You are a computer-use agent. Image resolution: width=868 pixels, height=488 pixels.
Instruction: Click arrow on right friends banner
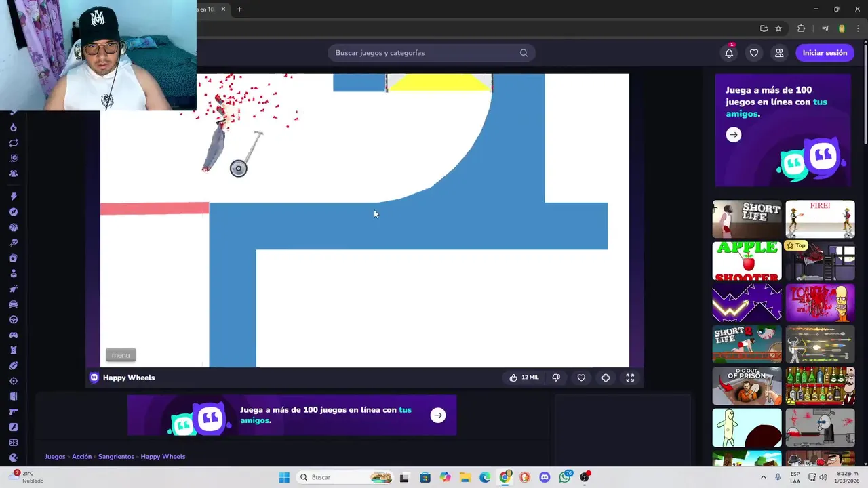tap(733, 135)
